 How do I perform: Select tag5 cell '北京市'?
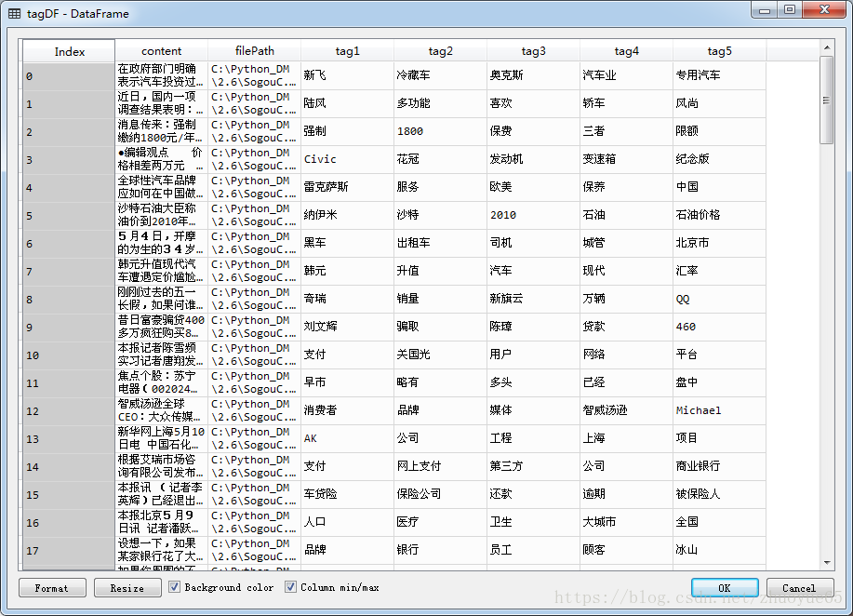pos(720,243)
